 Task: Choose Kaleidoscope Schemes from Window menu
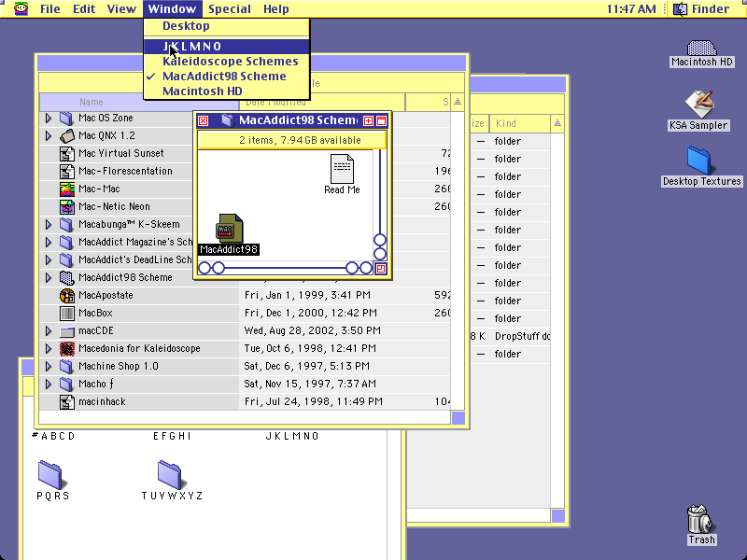tap(227, 62)
